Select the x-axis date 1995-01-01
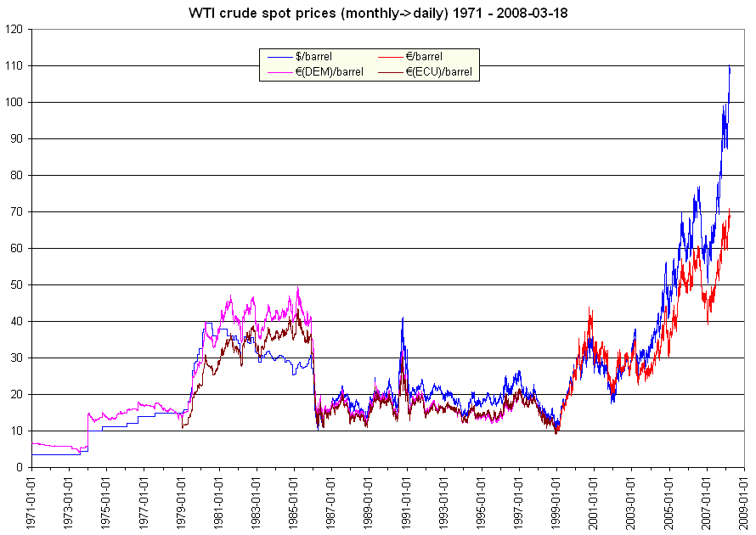Screen dimensions: 756x535 click(x=482, y=502)
